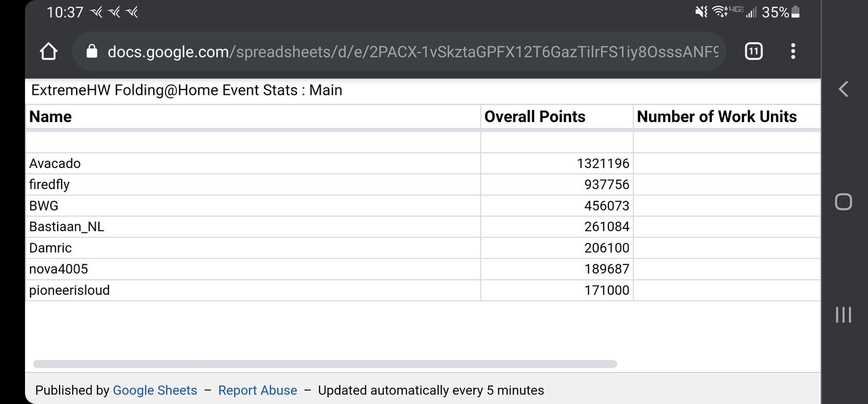
Task: Open the tab switcher showing 11 tabs
Action: (x=753, y=51)
